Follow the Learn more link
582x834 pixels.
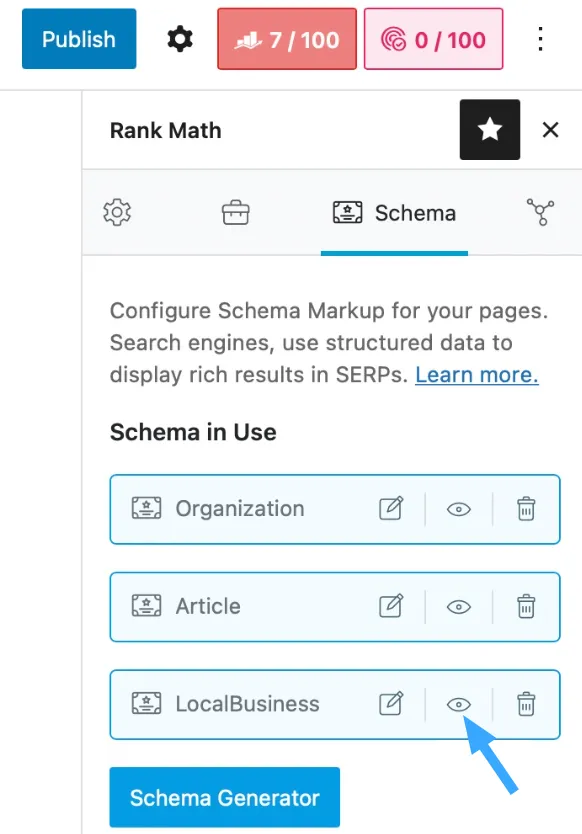pos(477,375)
